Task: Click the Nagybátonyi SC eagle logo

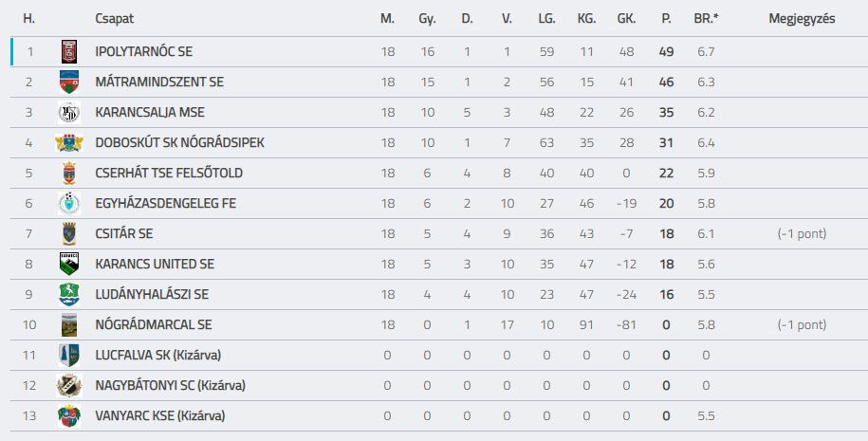Action: pyautogui.click(x=69, y=386)
